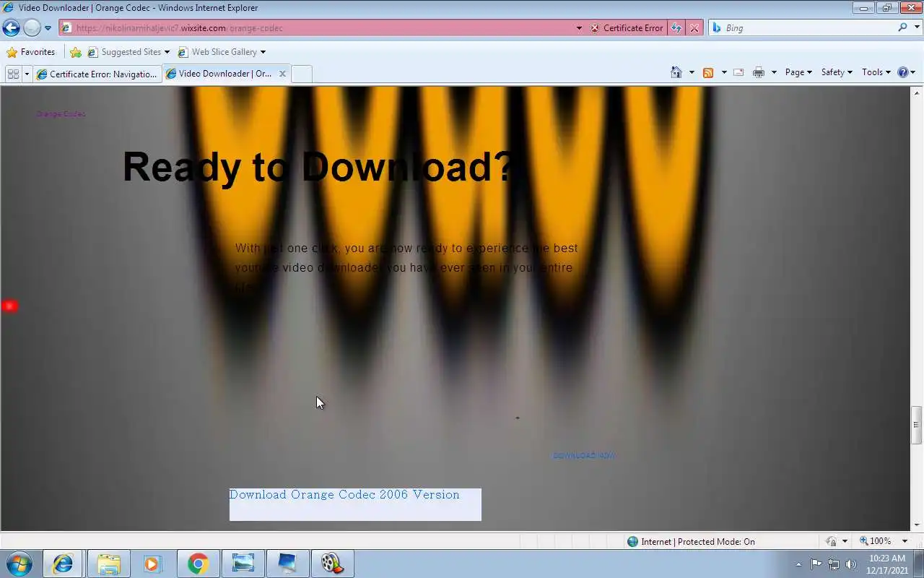Click the Ready to Download? heading
924x578 pixels.
(x=318, y=166)
